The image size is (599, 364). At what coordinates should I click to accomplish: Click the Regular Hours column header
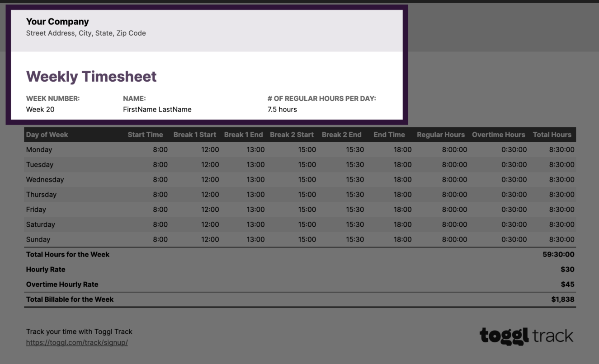pos(440,135)
